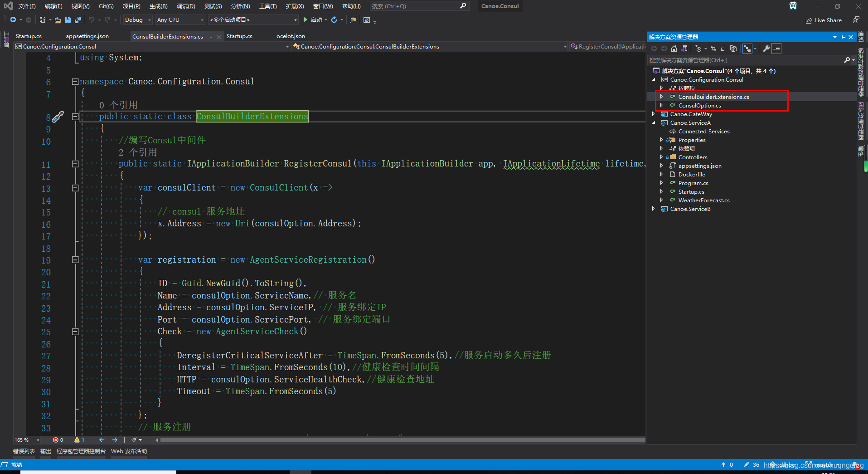
Task: Click the Save All toolbar icon
Action: (78, 20)
